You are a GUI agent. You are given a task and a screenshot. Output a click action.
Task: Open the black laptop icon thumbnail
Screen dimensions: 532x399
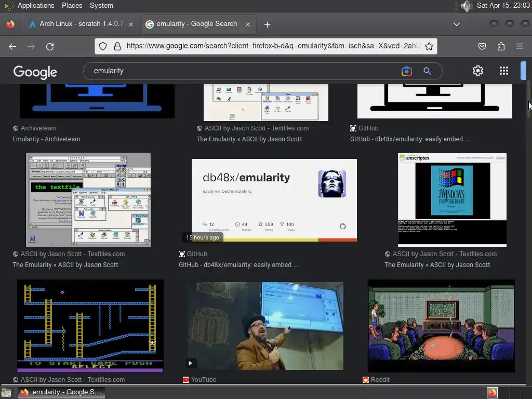pos(435,101)
